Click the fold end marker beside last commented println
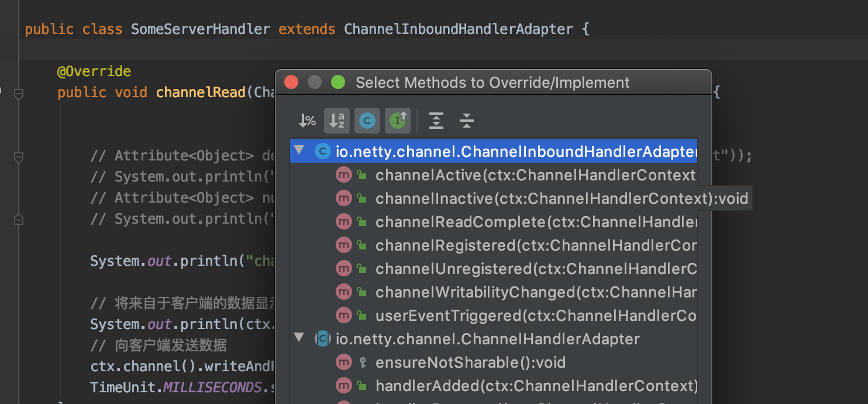Viewport: 868px width, 404px height. tap(19, 220)
